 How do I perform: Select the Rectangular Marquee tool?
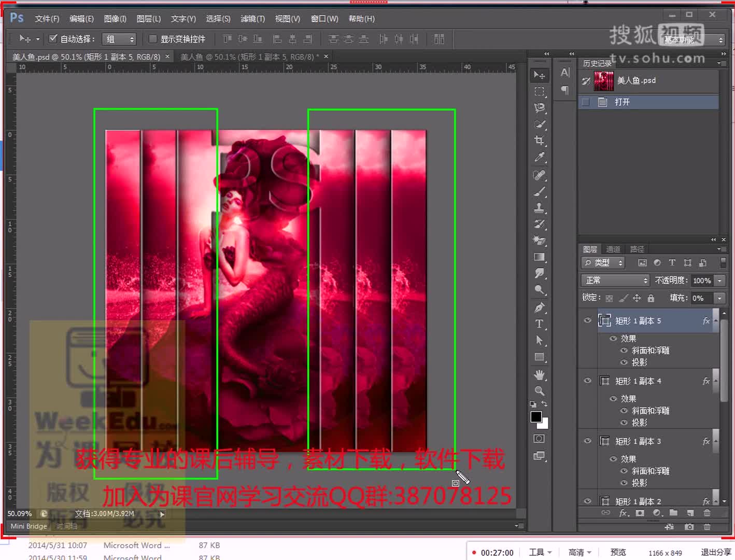pos(540,92)
